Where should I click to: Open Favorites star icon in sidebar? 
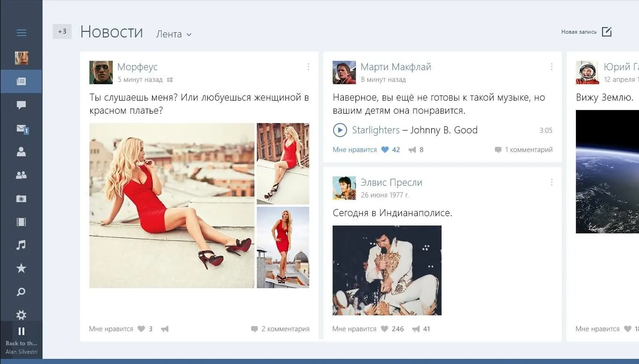[21, 268]
